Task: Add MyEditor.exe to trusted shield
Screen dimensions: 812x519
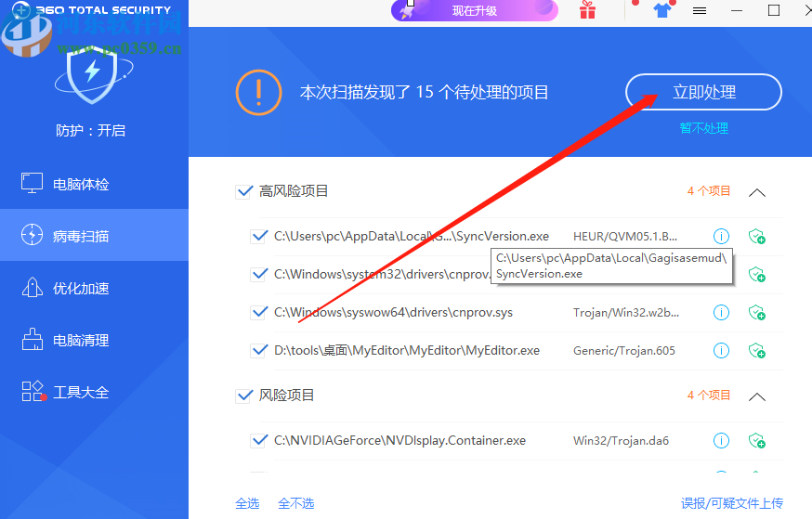Action: coord(756,351)
